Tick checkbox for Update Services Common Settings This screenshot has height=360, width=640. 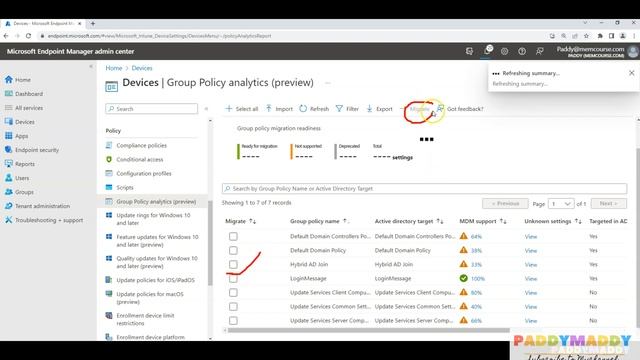[233, 307]
